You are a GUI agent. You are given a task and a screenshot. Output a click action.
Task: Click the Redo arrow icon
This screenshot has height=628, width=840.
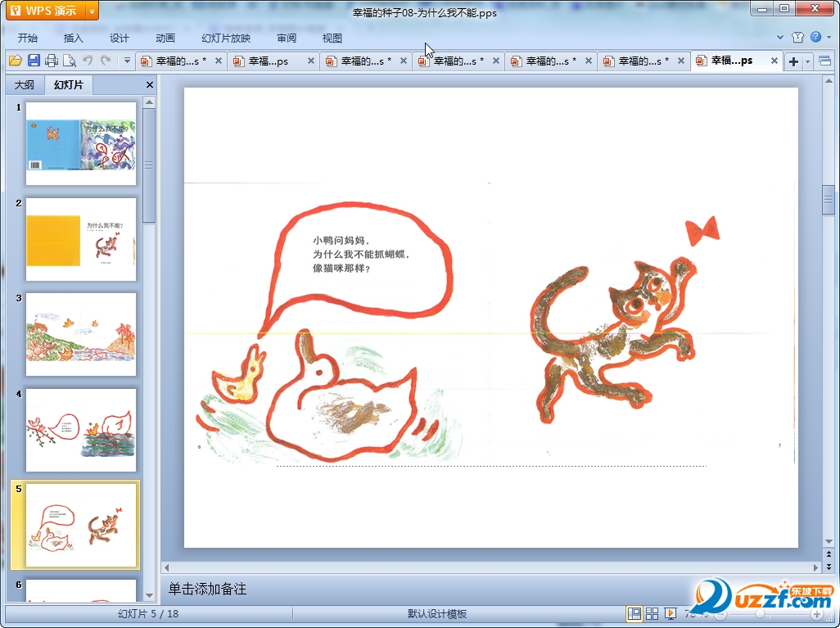(106, 61)
